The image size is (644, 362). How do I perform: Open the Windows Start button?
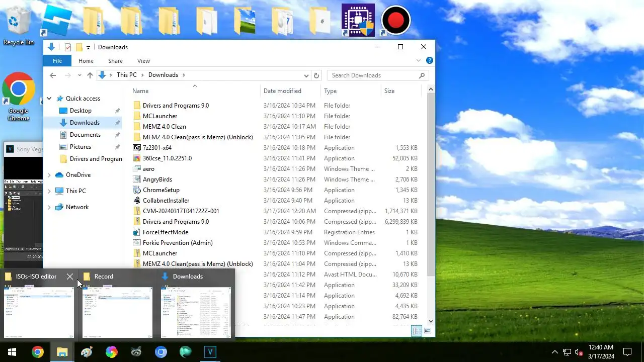[x=12, y=352]
